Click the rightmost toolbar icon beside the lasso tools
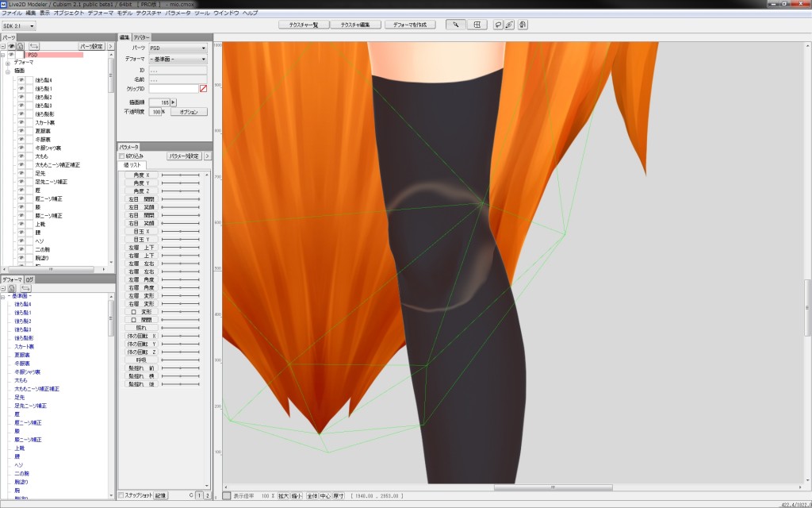 523,25
